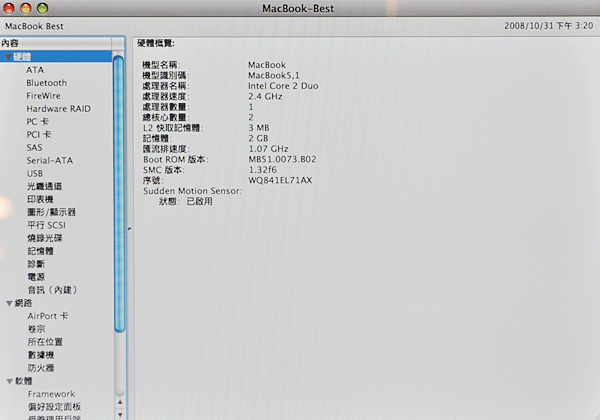Image resolution: width=600 pixels, height=420 pixels.
Task: Select 電源 power entry
Action: click(36, 277)
